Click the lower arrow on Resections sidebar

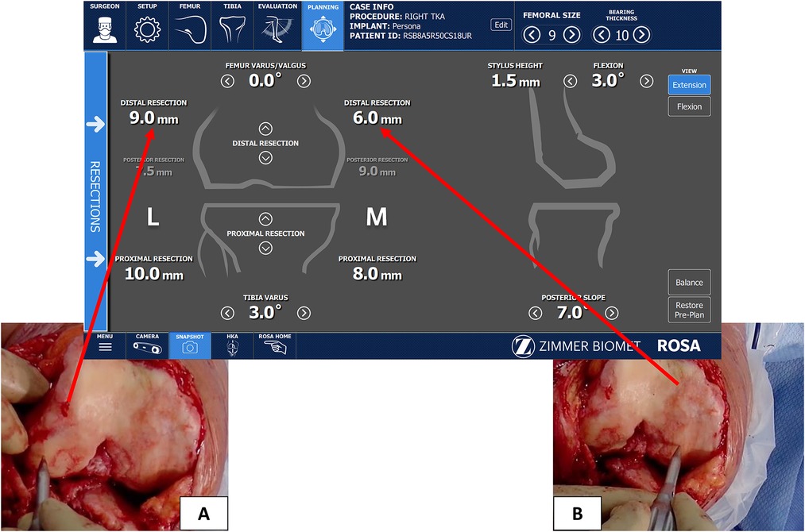point(95,259)
